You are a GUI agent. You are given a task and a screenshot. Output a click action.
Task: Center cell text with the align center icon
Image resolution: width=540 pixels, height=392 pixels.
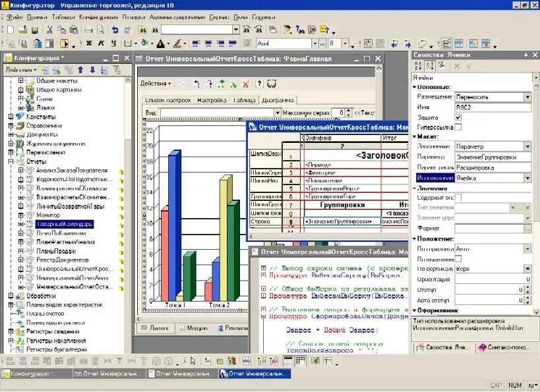tap(208, 43)
